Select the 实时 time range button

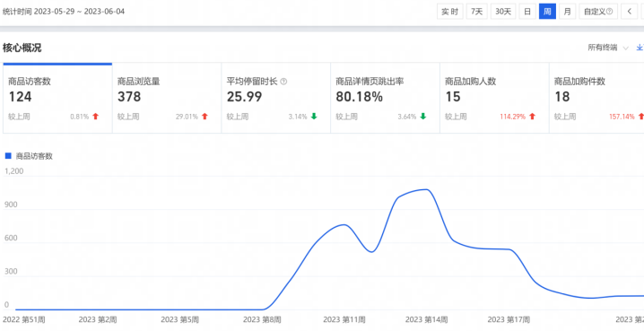pyautogui.click(x=449, y=12)
